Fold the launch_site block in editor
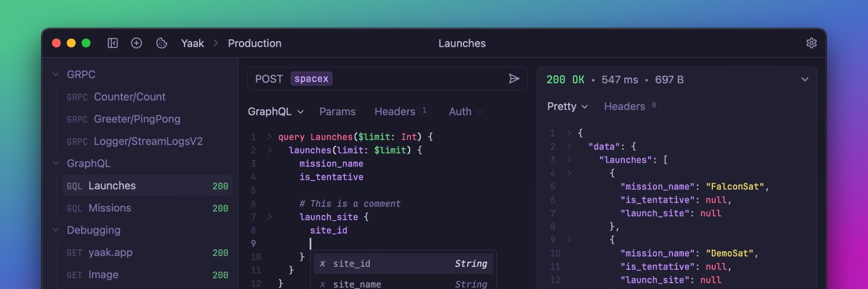868x289 pixels. (270, 217)
